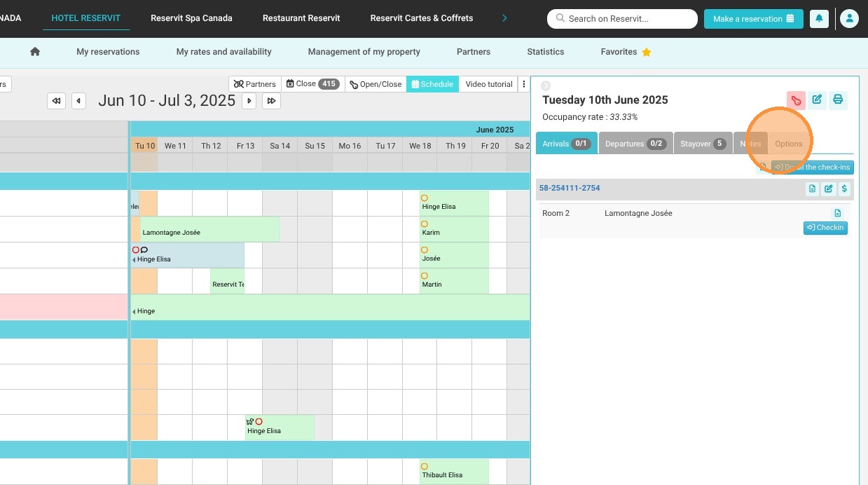Open the Video tutorial link
The image size is (868, 485).
(489, 84)
